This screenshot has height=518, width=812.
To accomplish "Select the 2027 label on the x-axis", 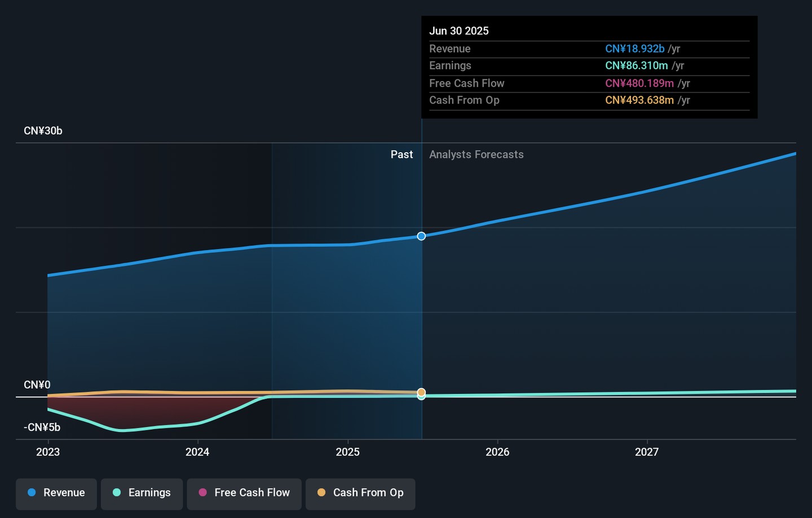I will point(647,452).
